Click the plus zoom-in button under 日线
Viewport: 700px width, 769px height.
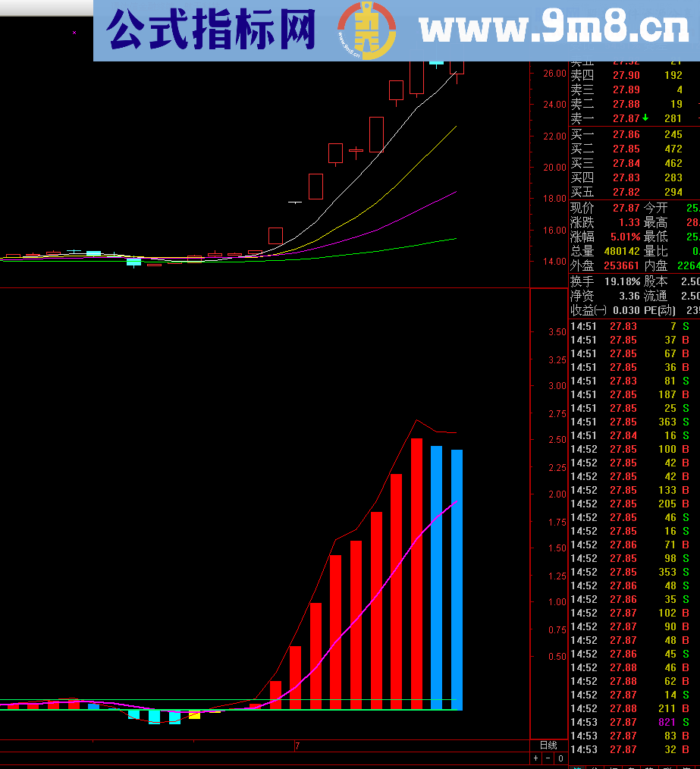click(x=535, y=758)
